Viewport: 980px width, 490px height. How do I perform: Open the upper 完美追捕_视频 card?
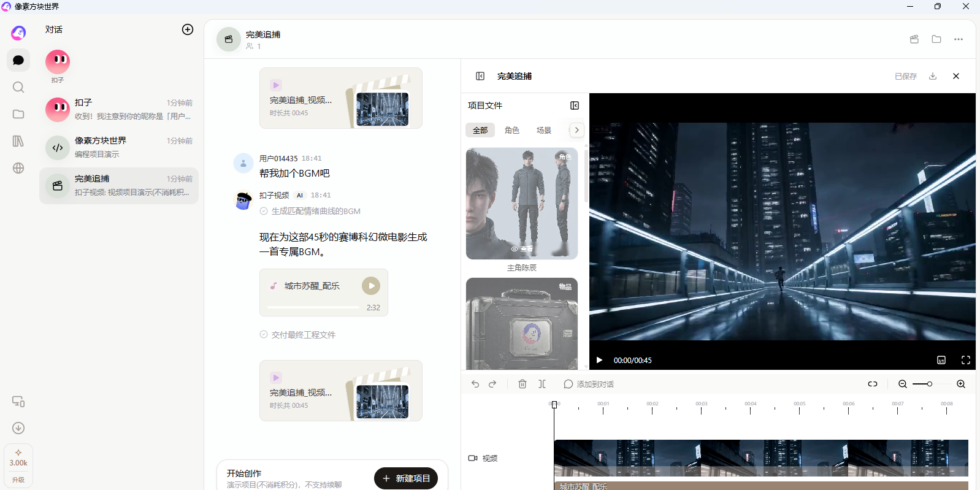tap(341, 98)
